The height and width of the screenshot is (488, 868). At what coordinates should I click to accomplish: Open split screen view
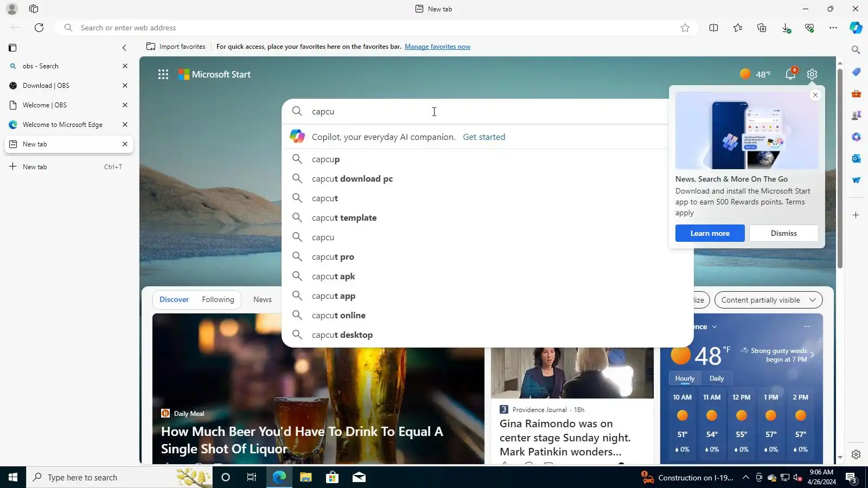713,28
